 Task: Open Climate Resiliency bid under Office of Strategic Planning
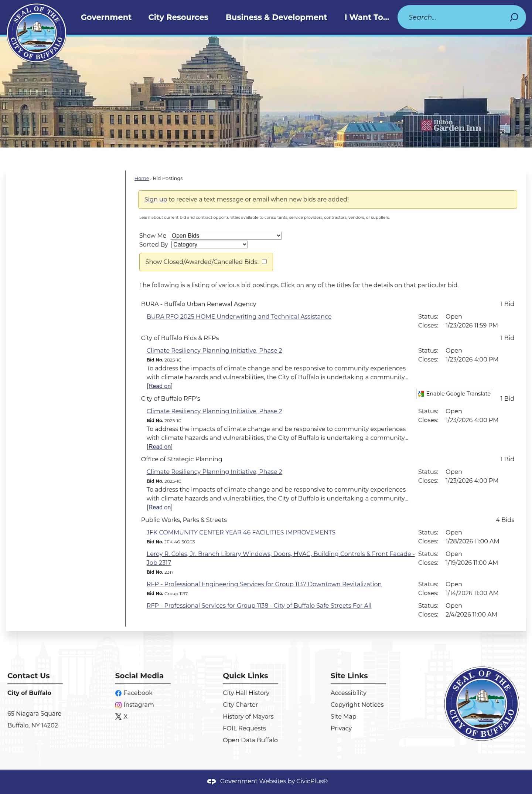click(214, 472)
